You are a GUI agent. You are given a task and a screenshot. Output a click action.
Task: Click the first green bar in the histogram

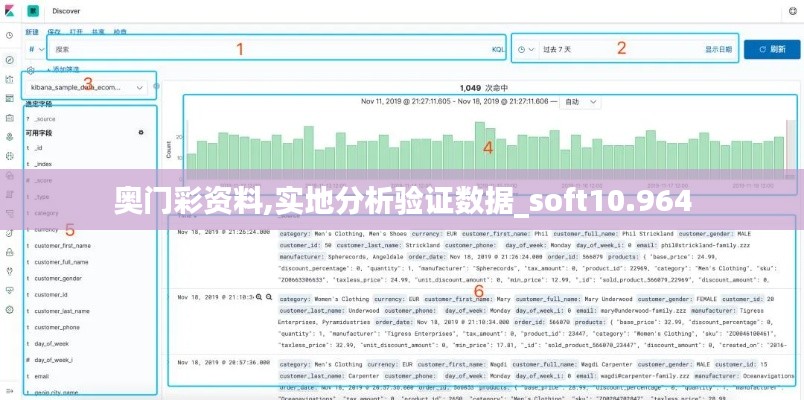(191, 166)
